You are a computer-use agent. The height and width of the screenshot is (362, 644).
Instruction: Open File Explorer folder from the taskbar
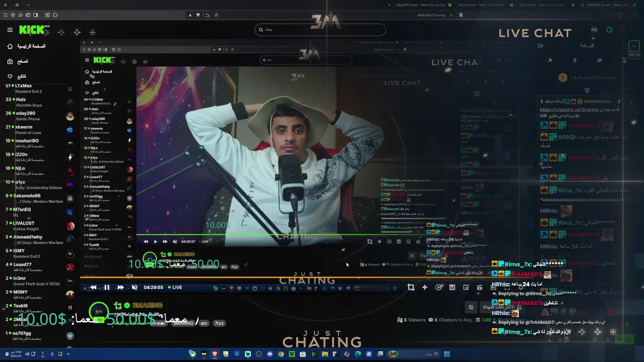point(325,354)
